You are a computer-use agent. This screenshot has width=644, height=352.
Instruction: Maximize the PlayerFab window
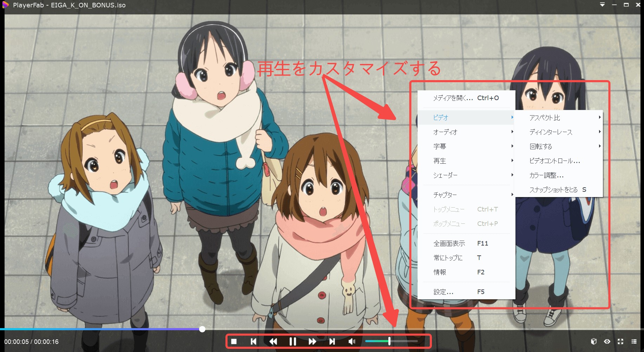coord(626,5)
